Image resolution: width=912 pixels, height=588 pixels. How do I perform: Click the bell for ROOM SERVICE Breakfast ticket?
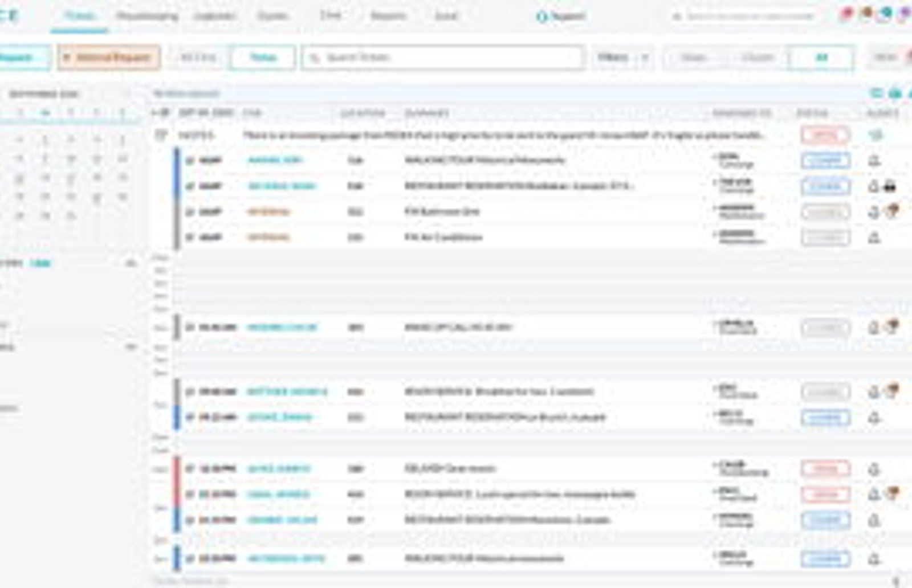874,392
